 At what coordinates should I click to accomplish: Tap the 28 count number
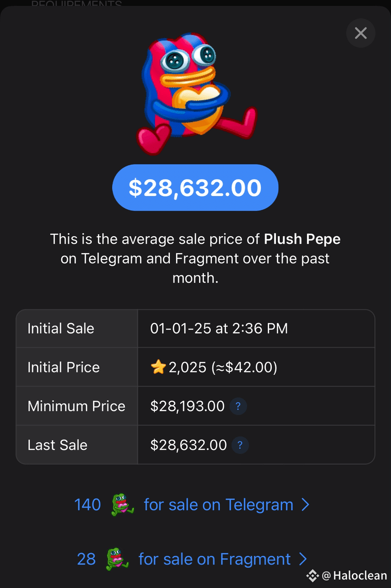click(86, 560)
